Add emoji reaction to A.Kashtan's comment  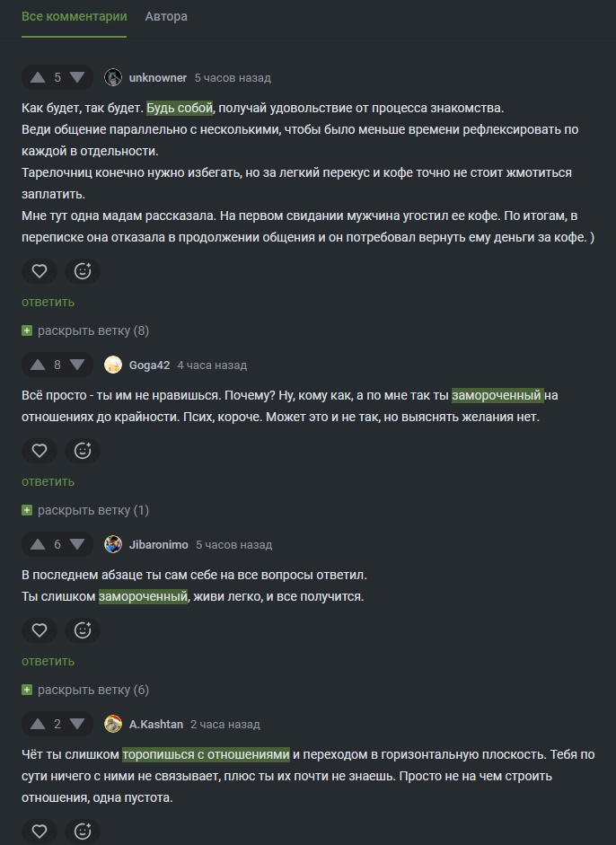pyautogui.click(x=83, y=832)
